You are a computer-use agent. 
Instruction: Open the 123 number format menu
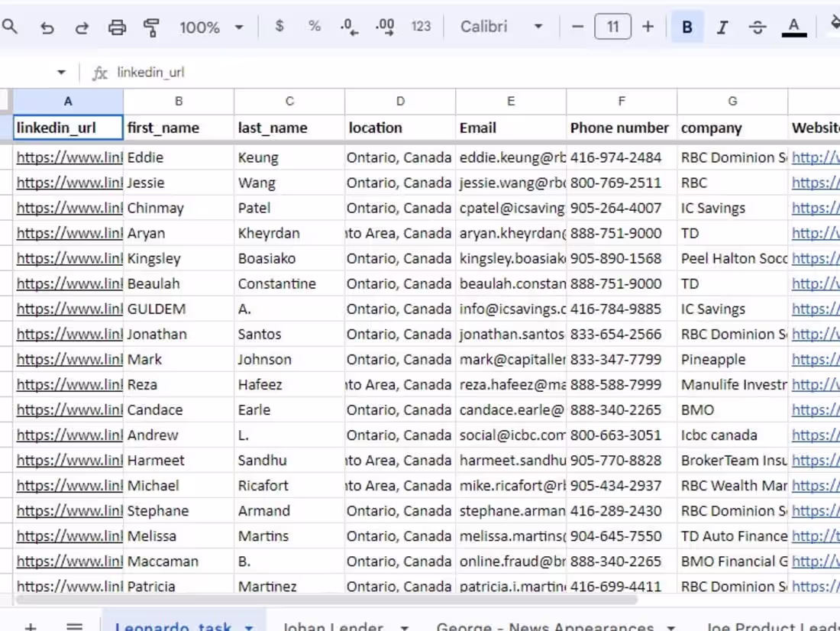click(x=421, y=27)
